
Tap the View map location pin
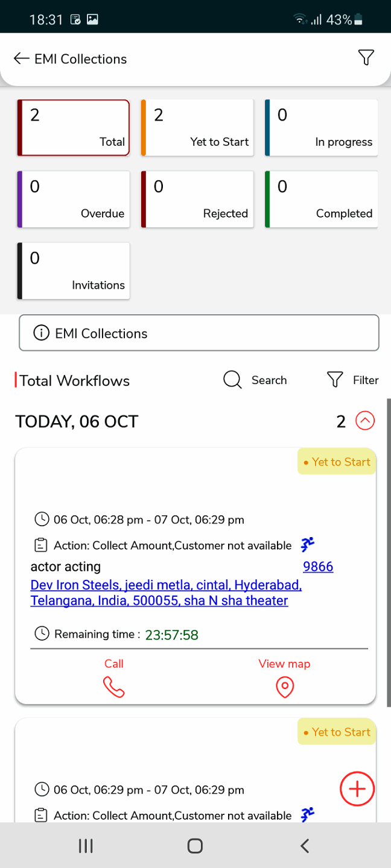click(284, 687)
